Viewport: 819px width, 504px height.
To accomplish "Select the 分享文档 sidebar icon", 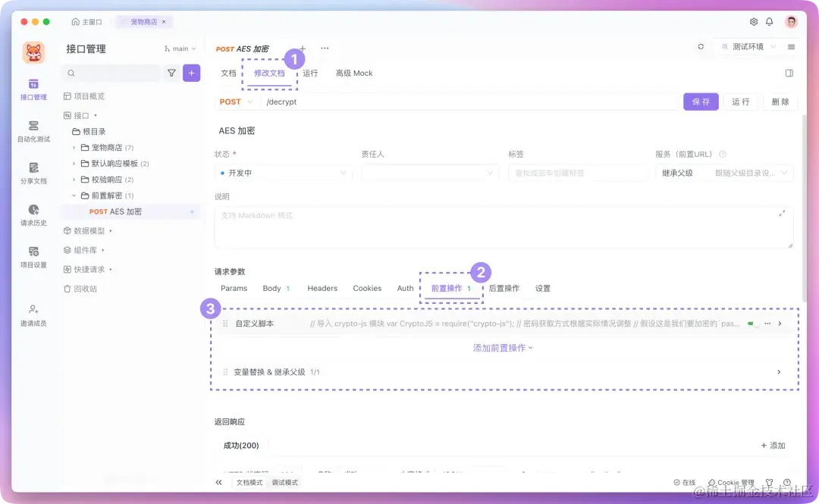I will 33,172.
